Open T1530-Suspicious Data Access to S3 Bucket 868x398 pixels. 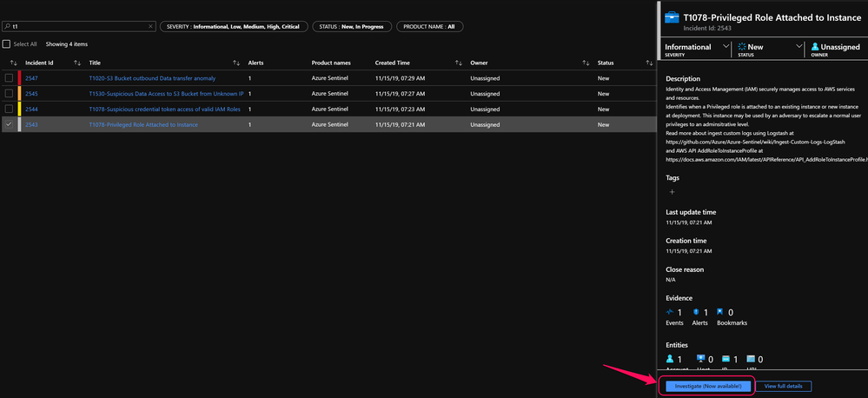point(167,94)
